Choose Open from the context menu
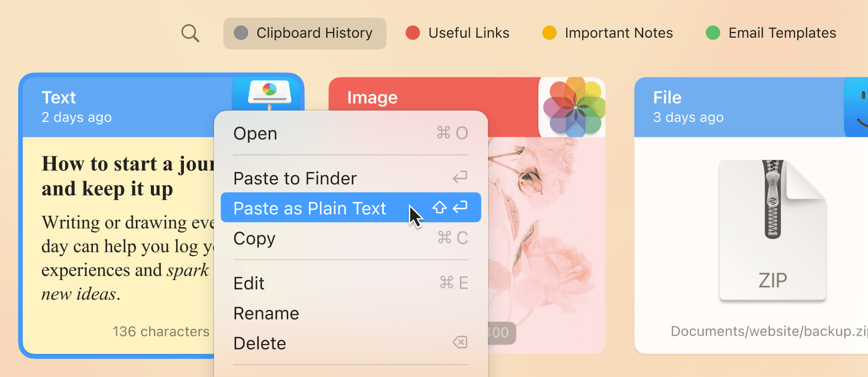The height and width of the screenshot is (377, 868). (255, 134)
